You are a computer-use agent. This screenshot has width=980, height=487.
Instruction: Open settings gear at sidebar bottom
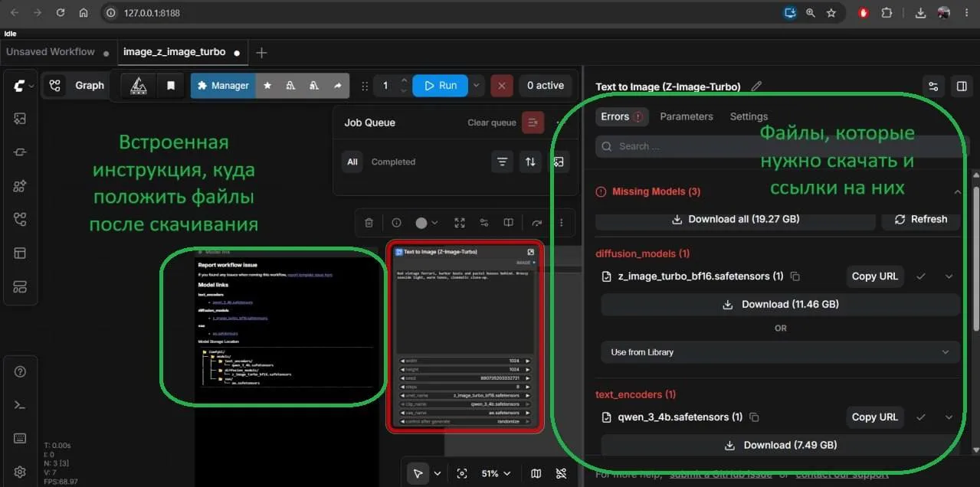tap(20, 471)
